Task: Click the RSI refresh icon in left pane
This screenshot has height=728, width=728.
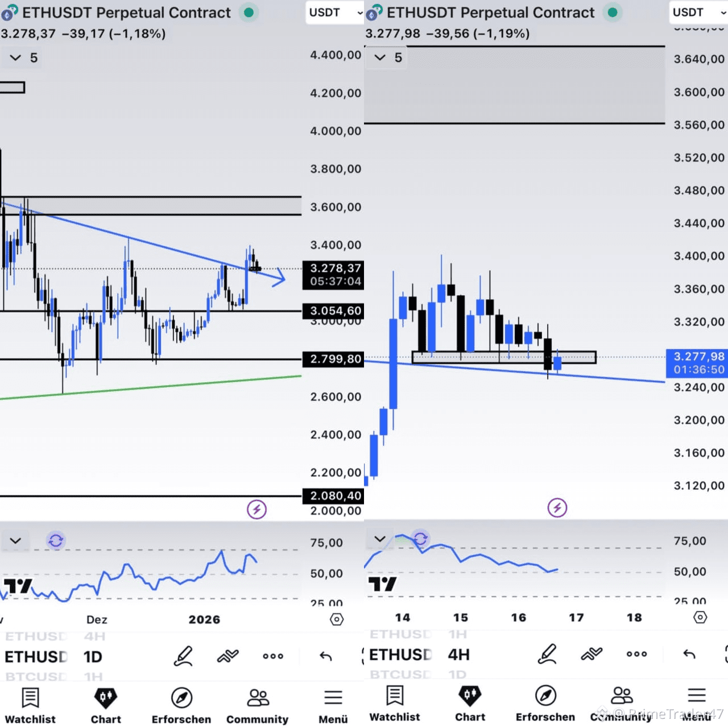Action: (56, 540)
